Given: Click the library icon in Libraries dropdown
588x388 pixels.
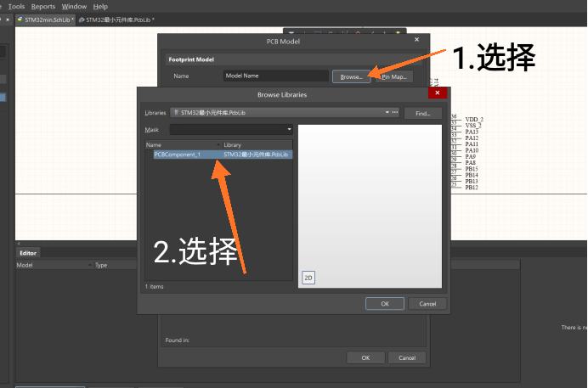Looking at the screenshot, I should 176,112.
